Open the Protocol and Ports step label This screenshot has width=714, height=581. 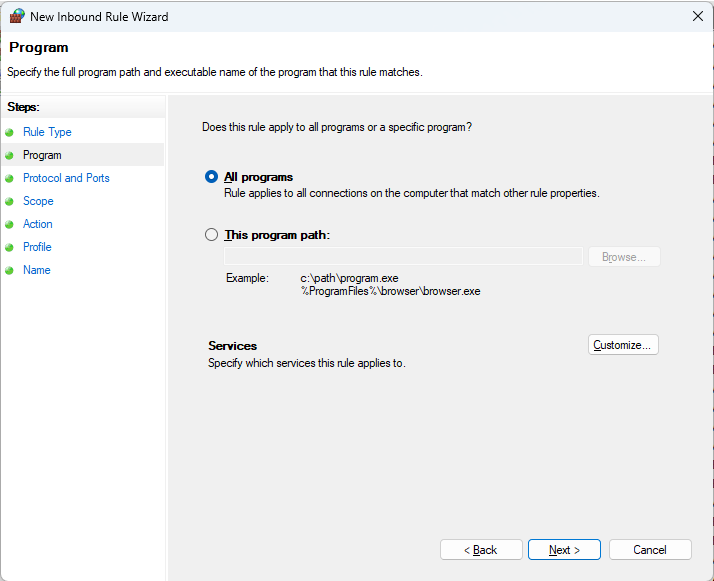(x=66, y=178)
